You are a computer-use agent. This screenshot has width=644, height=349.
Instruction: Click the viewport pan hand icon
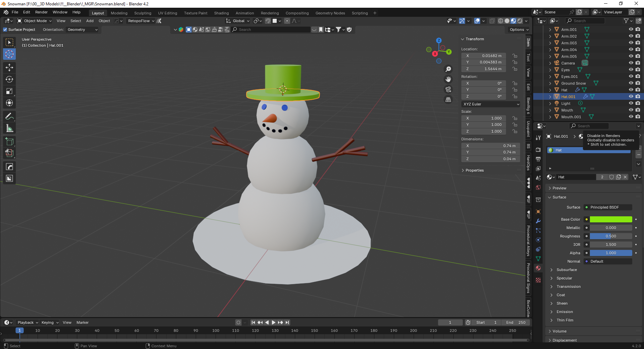[x=448, y=79]
